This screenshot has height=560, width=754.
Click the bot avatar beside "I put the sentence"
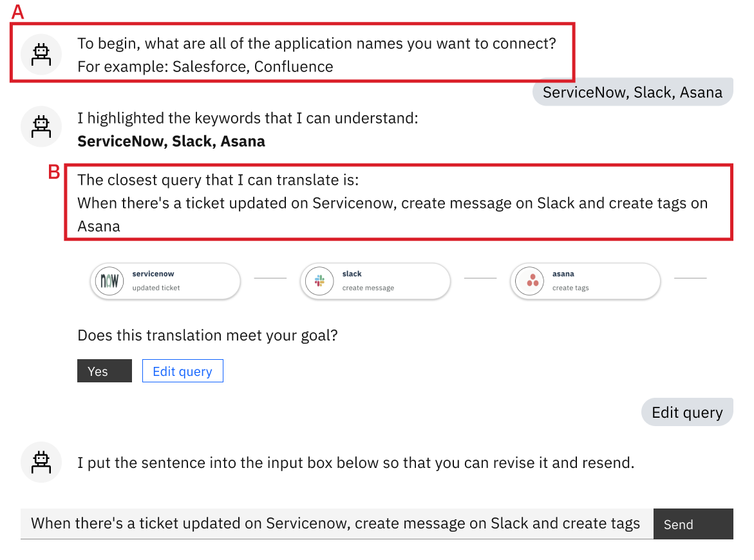(x=41, y=462)
